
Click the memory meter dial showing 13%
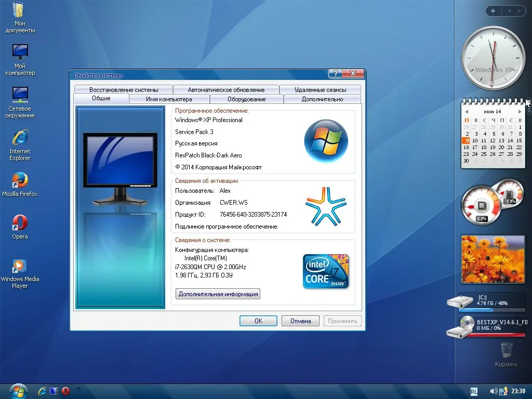pos(509,194)
